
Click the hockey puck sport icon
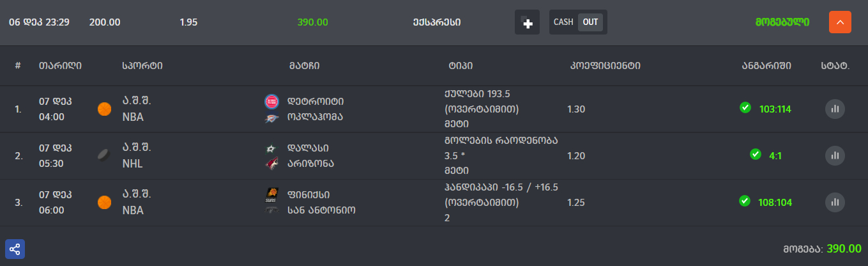pos(104,155)
